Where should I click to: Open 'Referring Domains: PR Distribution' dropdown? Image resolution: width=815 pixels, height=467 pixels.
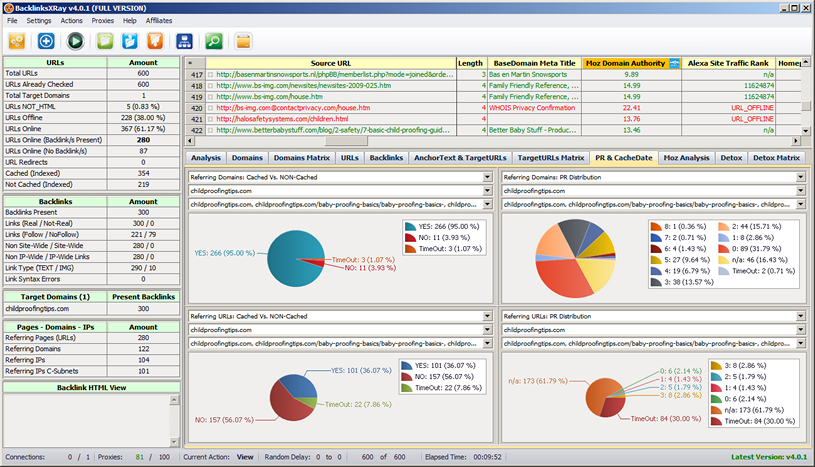tap(800, 177)
